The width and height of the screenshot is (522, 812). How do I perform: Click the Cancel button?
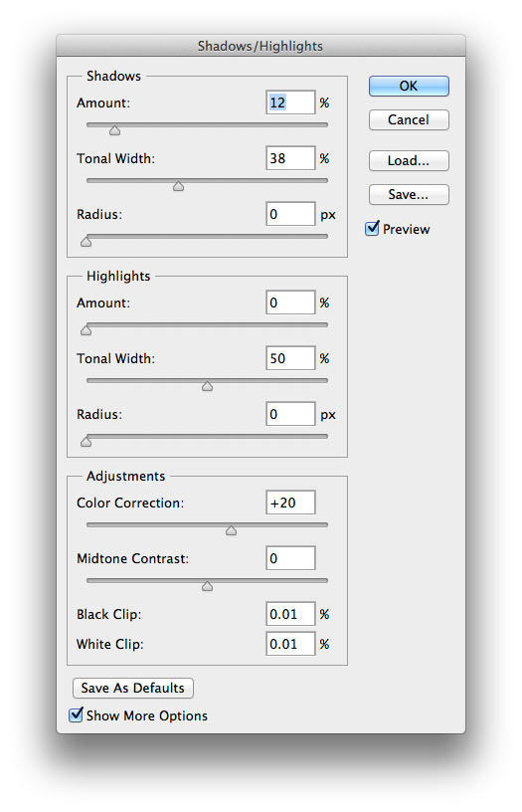click(x=409, y=119)
